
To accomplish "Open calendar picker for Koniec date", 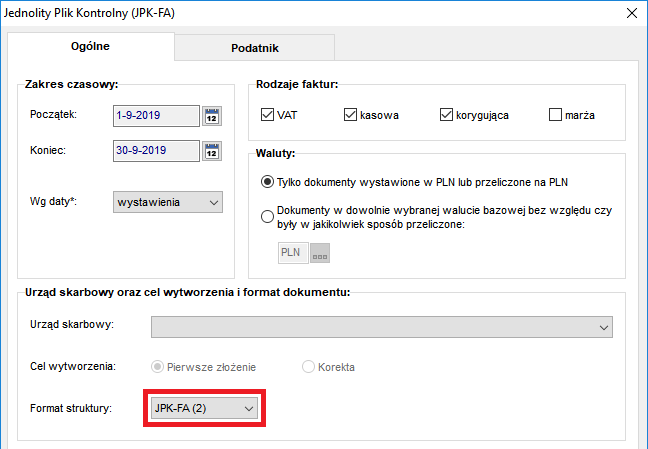I will (x=212, y=151).
